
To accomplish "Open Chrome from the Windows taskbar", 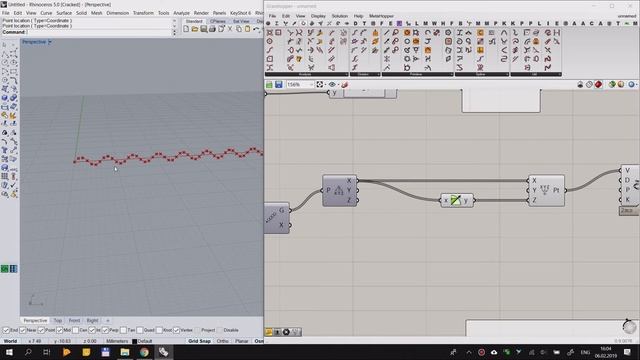I will 144,352.
